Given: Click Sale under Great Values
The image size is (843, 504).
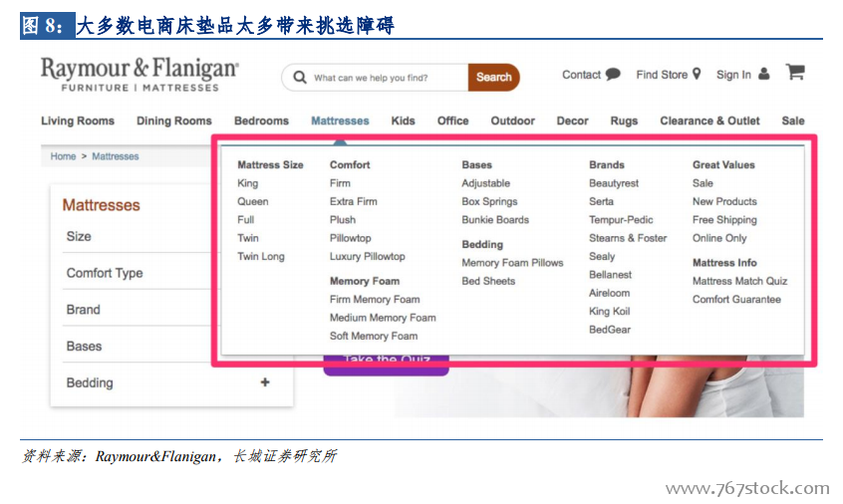Looking at the screenshot, I should 702,183.
